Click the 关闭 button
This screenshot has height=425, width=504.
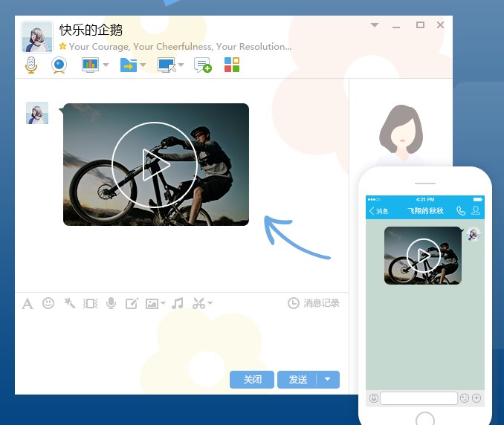252,380
